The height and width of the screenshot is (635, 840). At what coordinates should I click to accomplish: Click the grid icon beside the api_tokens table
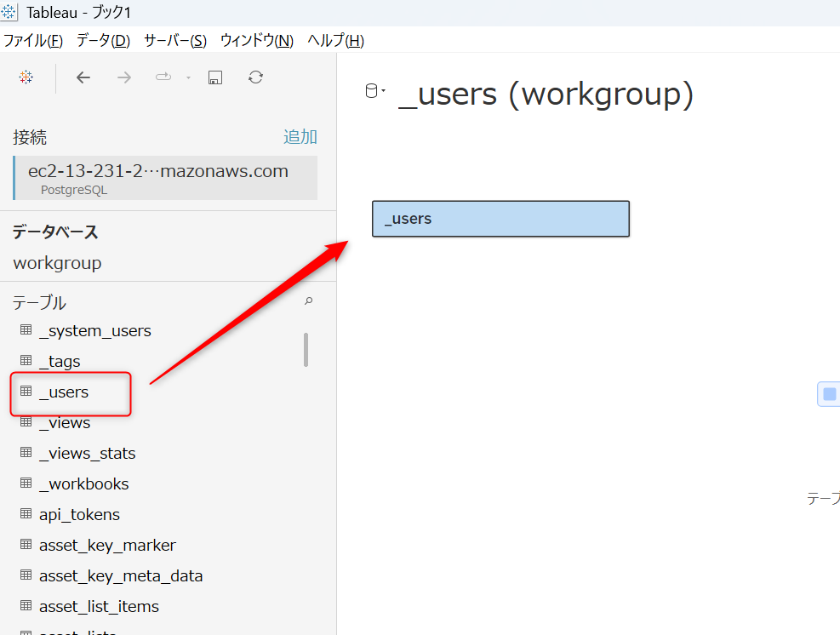pos(25,514)
